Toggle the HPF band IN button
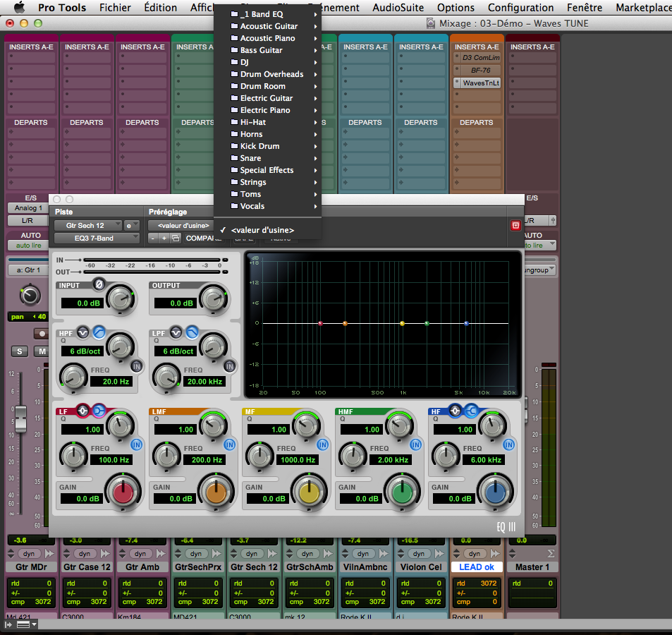The image size is (672, 635). [x=137, y=366]
